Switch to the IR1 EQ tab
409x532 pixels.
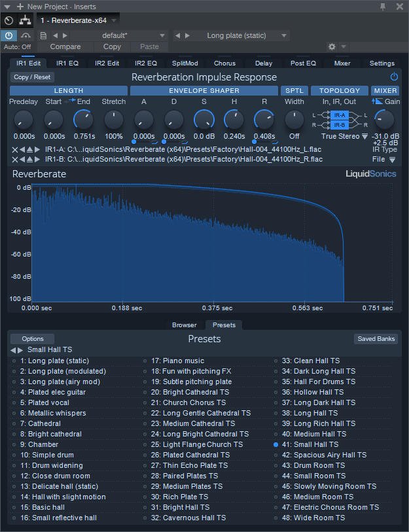(x=67, y=63)
